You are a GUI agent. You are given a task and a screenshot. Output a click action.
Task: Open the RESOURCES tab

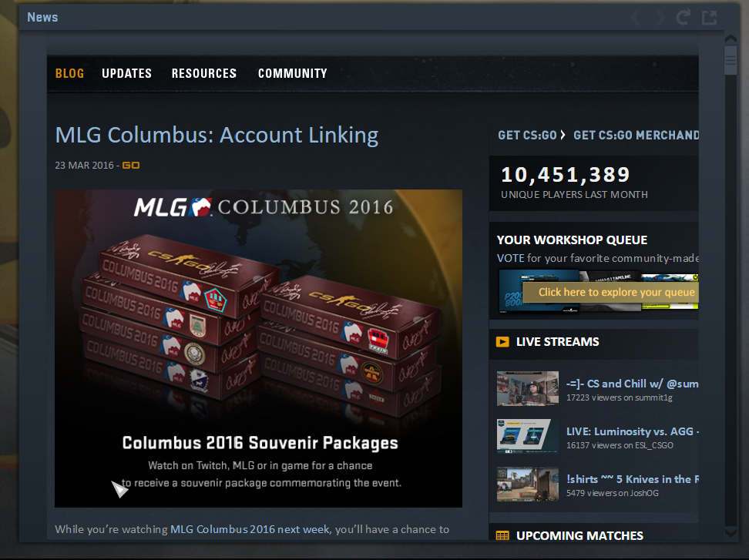click(204, 73)
